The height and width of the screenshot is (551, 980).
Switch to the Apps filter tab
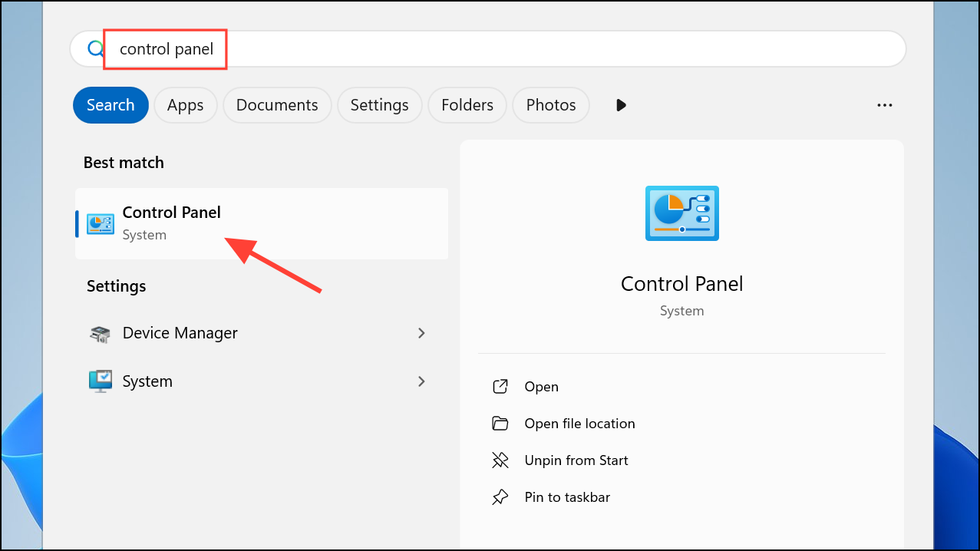186,105
